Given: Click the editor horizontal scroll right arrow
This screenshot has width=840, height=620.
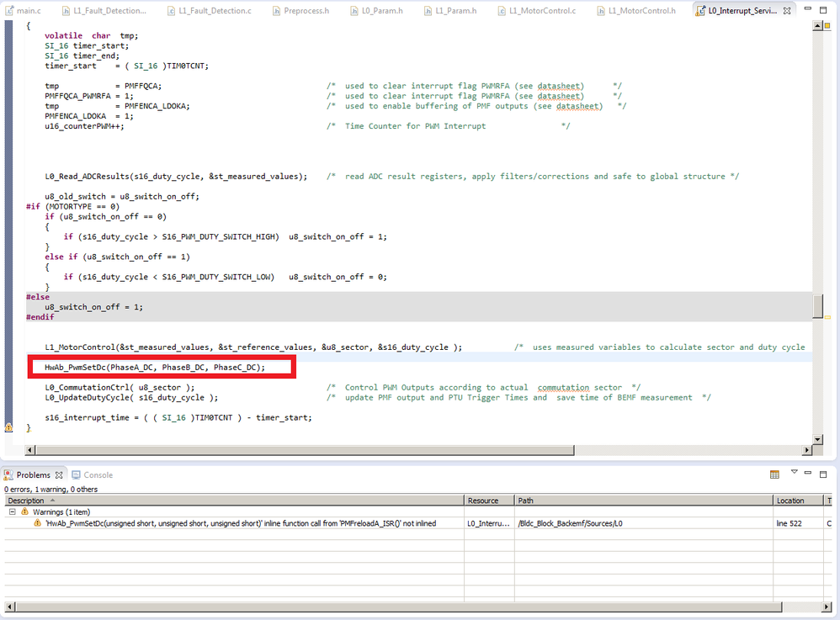Looking at the screenshot, I should [x=807, y=450].
